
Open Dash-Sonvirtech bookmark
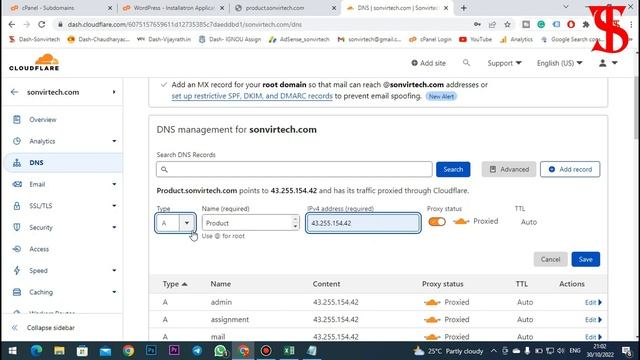pos(34,40)
